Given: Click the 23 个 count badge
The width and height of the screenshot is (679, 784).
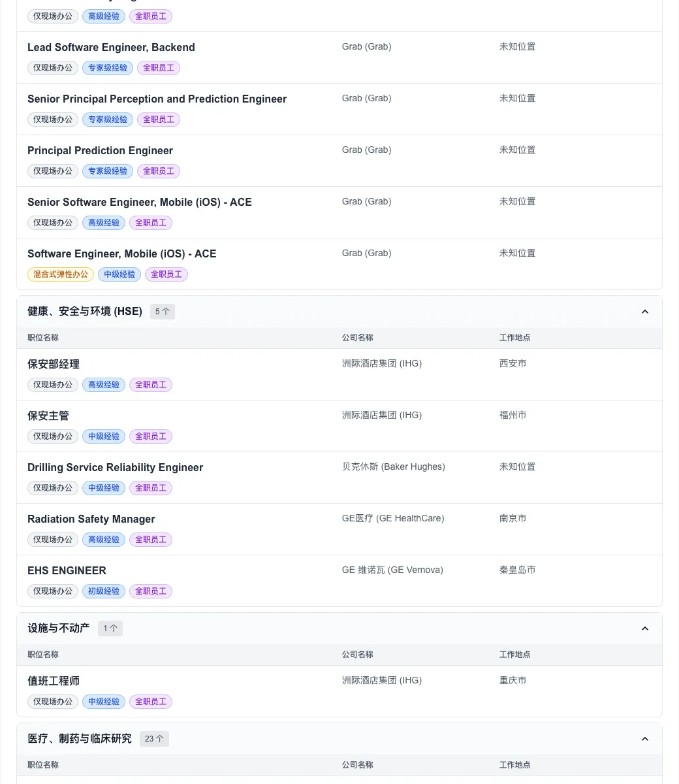Looking at the screenshot, I should [x=154, y=739].
